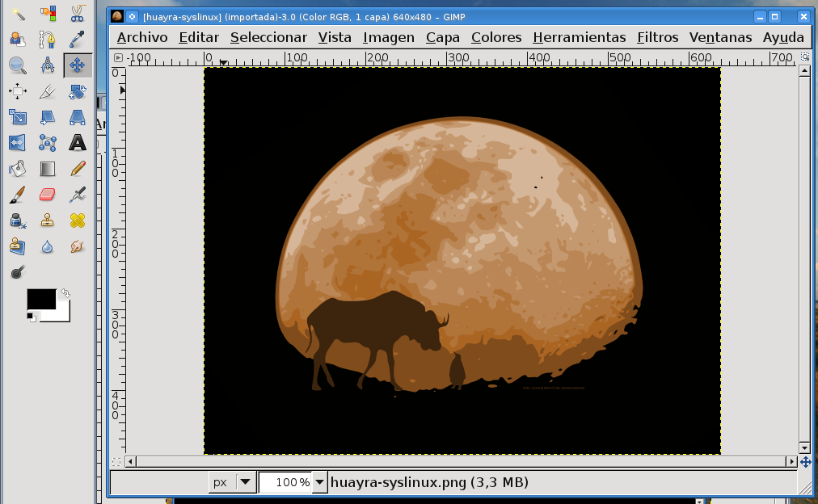Choose the Text tool
The width and height of the screenshot is (818, 504).
point(77,143)
